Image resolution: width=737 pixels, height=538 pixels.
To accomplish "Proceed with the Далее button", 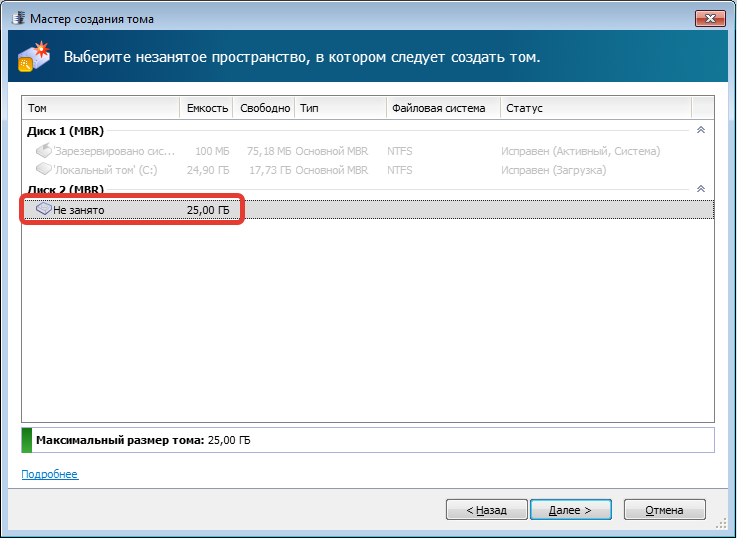I will pyautogui.click(x=571, y=510).
